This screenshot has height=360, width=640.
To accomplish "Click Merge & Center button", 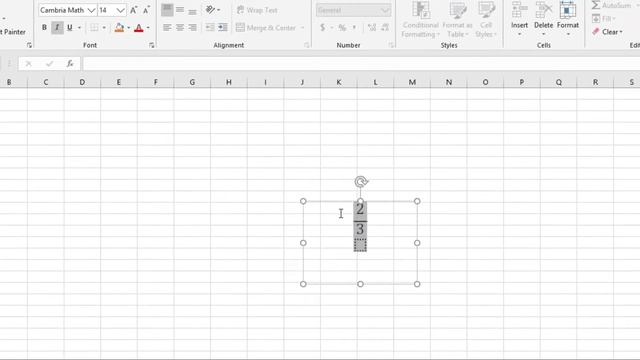I will coord(266,28).
